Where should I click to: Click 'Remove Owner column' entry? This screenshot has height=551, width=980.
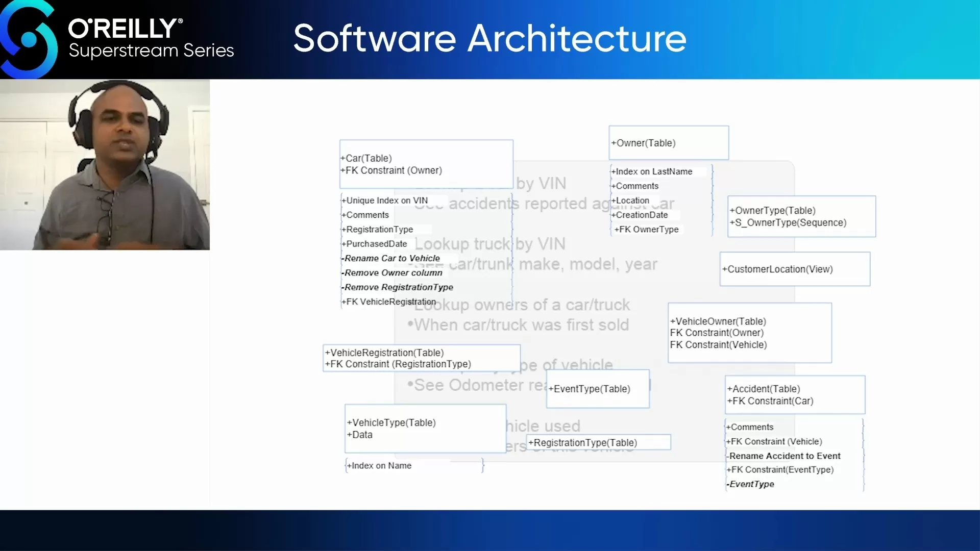(x=393, y=272)
